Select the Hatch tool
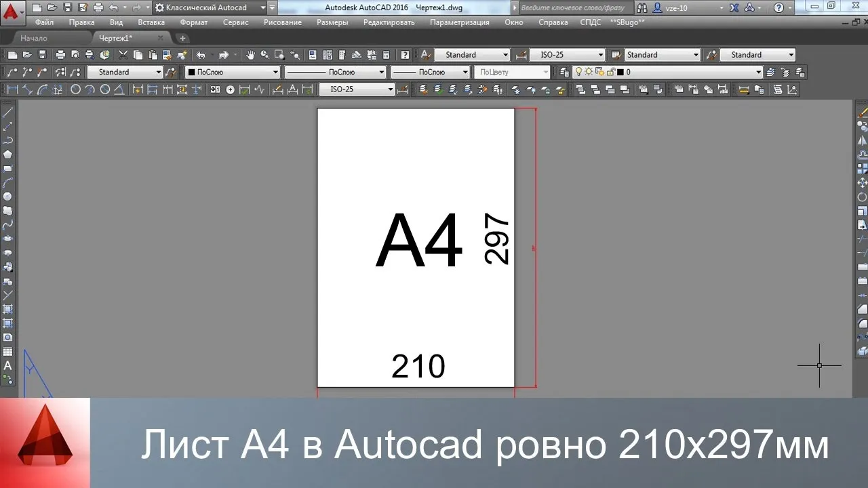Viewport: 868px width, 488px height. click(8, 309)
